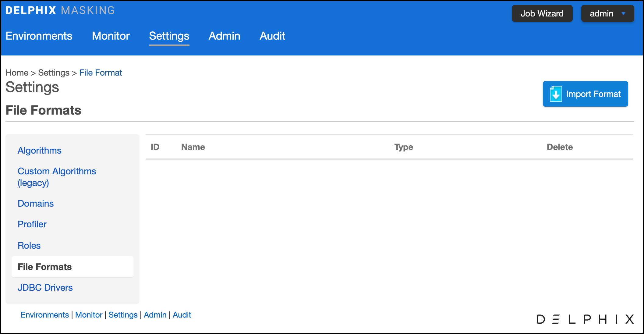Viewport: 644px width, 334px height.
Task: Select Algorithms in the sidebar
Action: (x=40, y=151)
